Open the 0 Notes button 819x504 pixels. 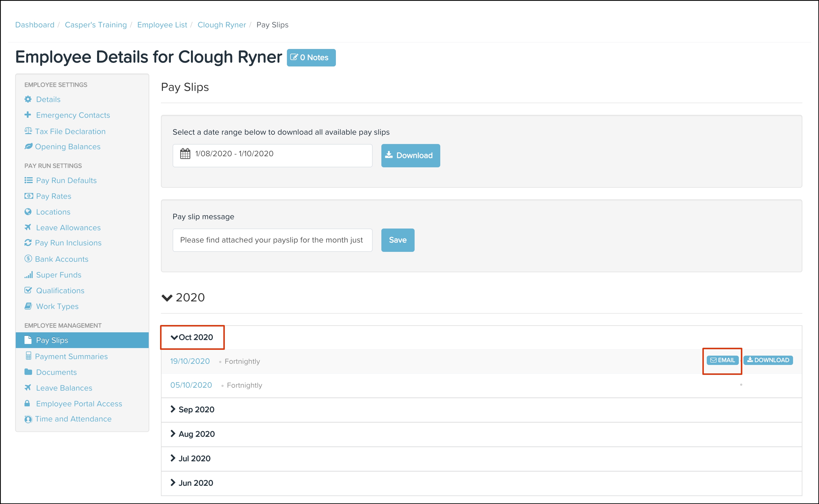(x=311, y=58)
